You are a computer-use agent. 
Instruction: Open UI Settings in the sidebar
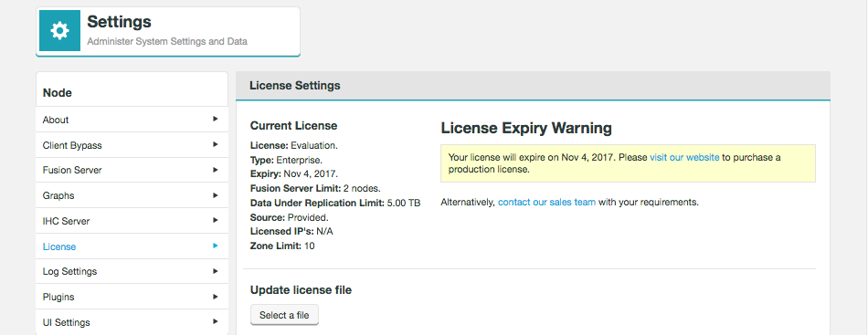tap(132, 322)
